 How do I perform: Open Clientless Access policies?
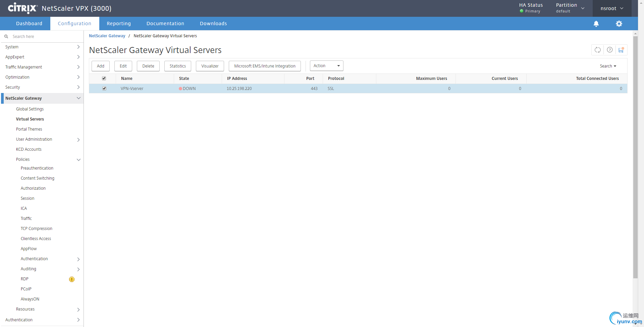pos(36,239)
